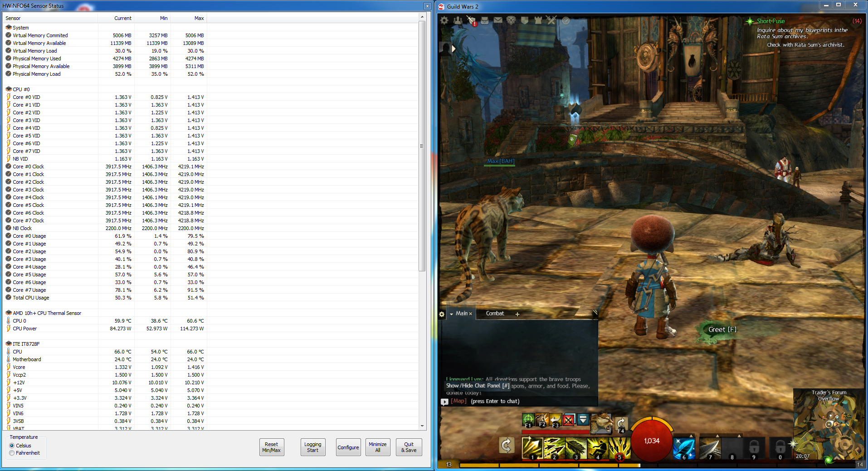Open the Mail envelope icon

point(498,20)
